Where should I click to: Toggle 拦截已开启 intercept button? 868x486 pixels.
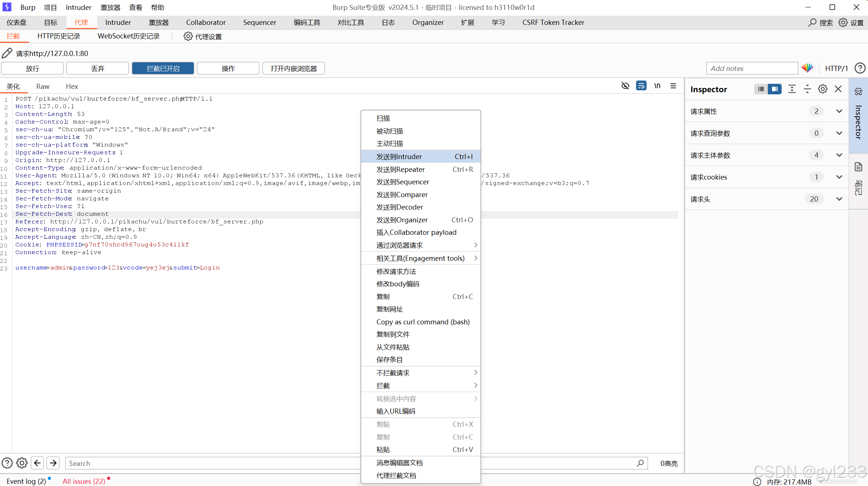(x=163, y=68)
